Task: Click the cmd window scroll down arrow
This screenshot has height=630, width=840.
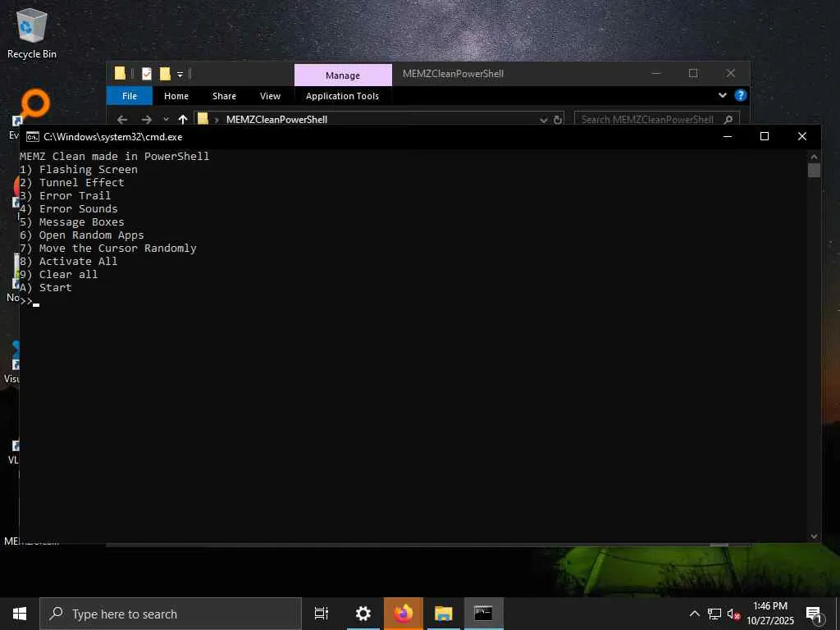Action: pos(814,536)
